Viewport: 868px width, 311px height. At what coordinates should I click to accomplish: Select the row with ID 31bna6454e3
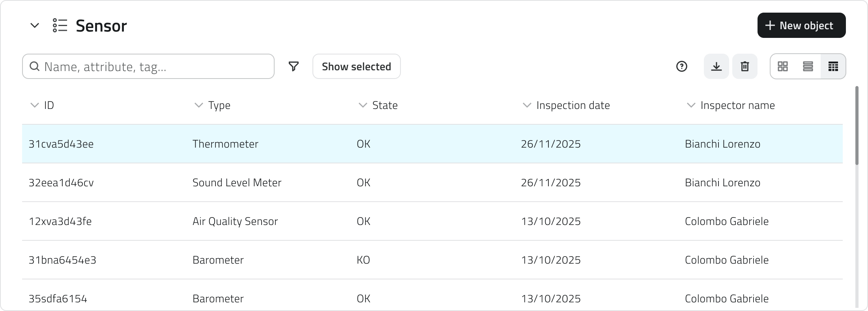62,260
